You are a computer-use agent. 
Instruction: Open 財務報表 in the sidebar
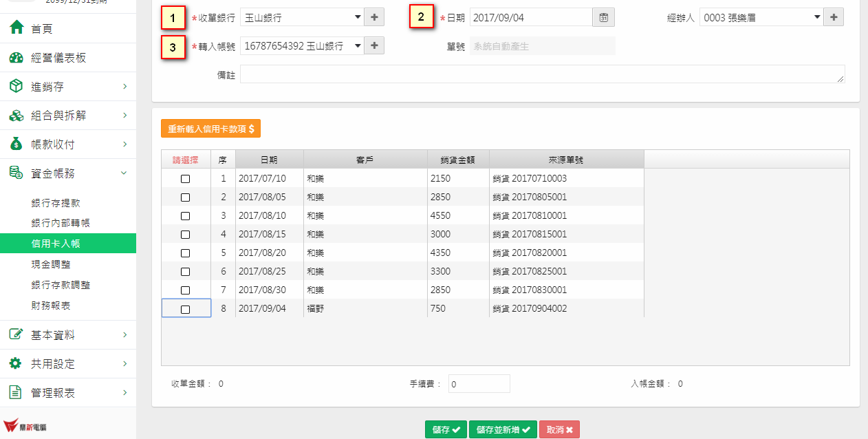(51, 305)
